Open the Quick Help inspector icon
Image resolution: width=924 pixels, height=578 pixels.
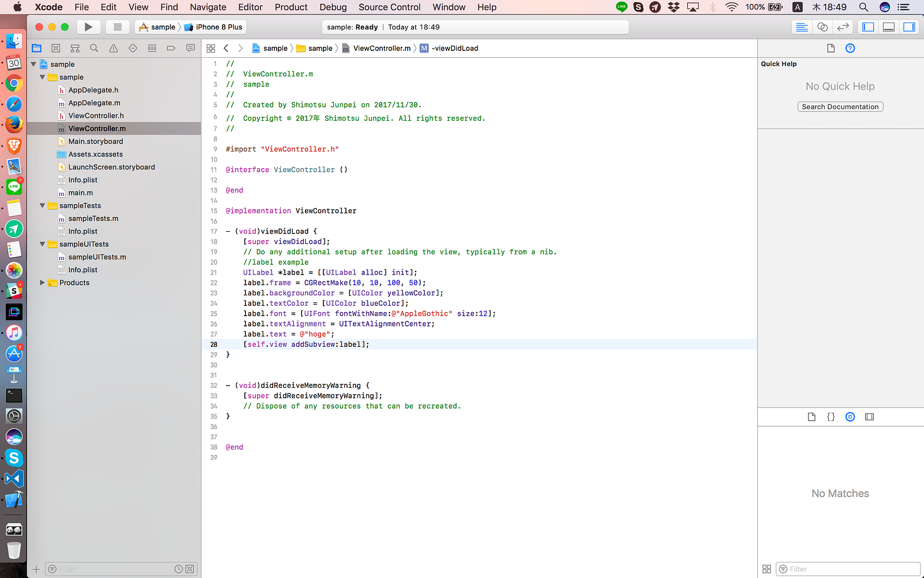tap(850, 49)
